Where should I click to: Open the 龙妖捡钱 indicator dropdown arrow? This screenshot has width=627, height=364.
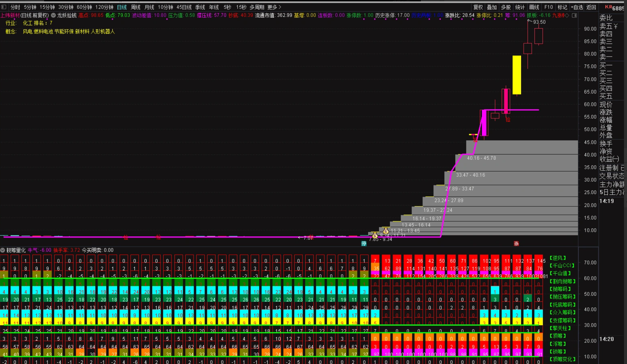(x=54, y=15)
